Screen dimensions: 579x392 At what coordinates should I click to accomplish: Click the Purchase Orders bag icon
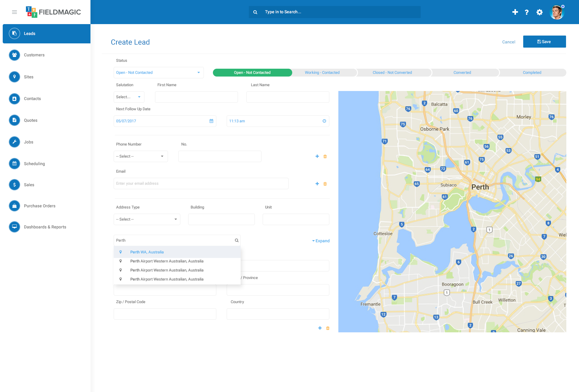[x=14, y=206]
